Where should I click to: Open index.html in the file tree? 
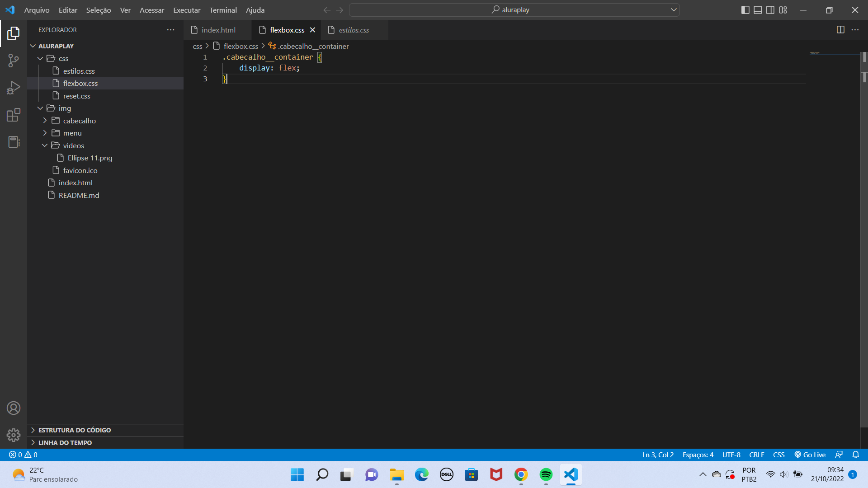point(105,183)
